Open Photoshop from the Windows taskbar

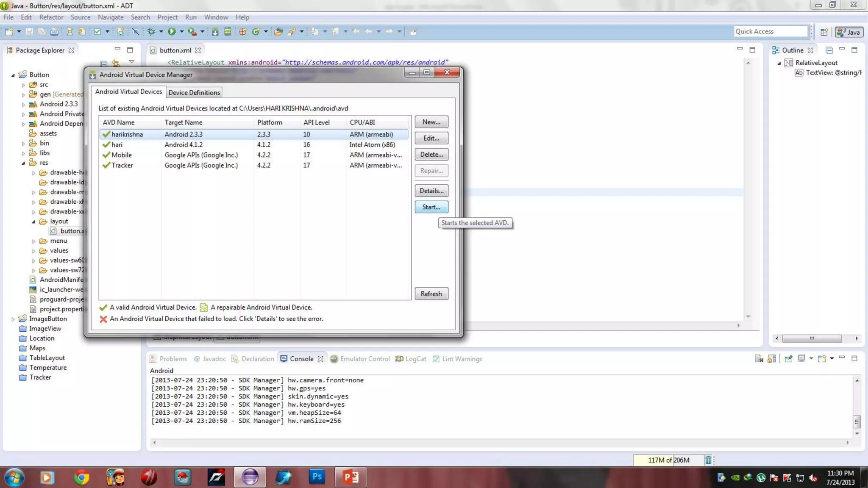pyautogui.click(x=317, y=477)
